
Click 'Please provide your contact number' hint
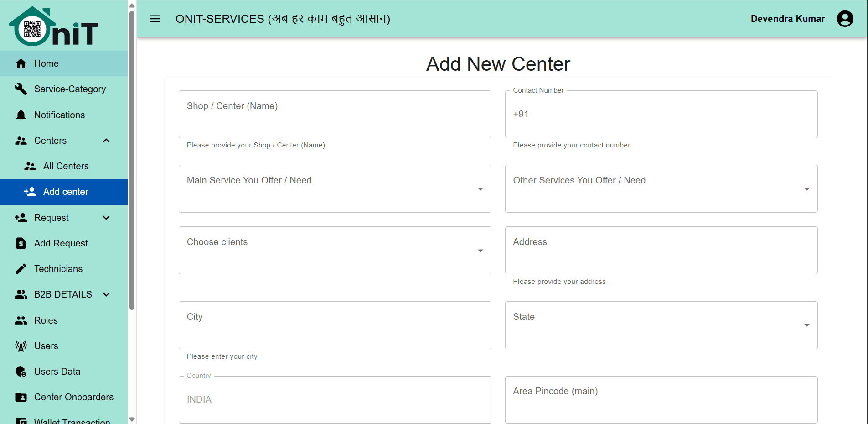[572, 145]
